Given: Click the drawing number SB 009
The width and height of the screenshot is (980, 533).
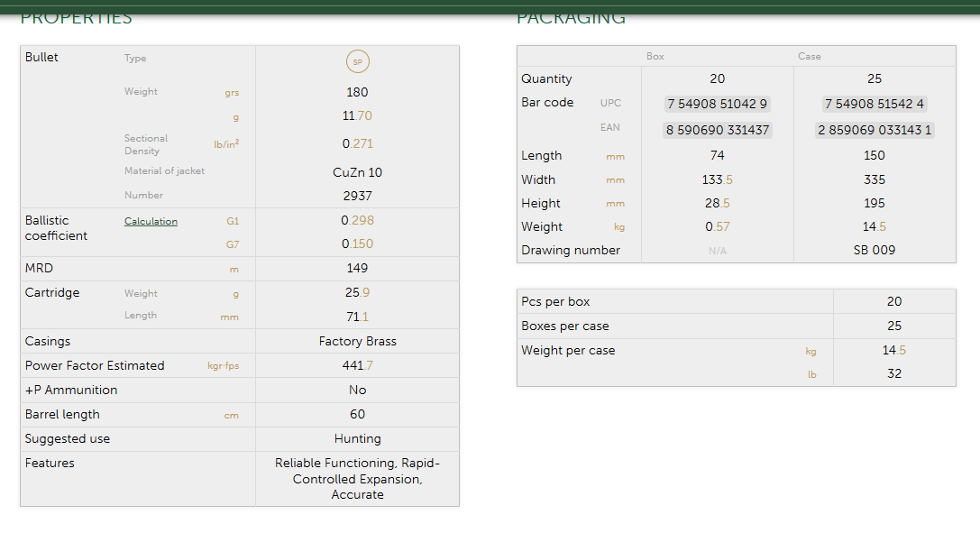Looking at the screenshot, I should coord(874,250).
